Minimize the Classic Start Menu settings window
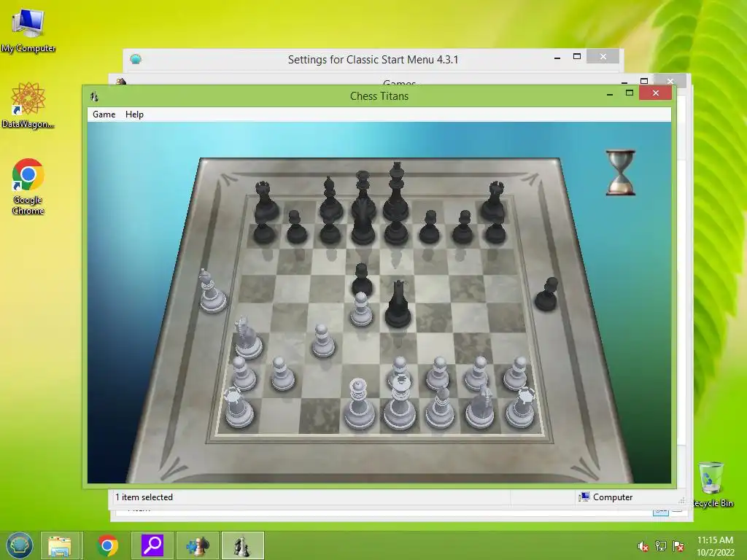747x560 pixels. 557,57
